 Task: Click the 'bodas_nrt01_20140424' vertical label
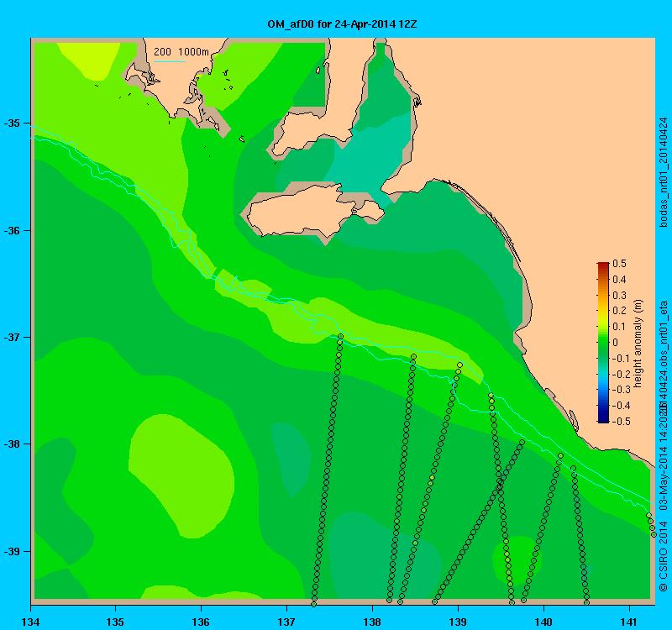coord(663,172)
